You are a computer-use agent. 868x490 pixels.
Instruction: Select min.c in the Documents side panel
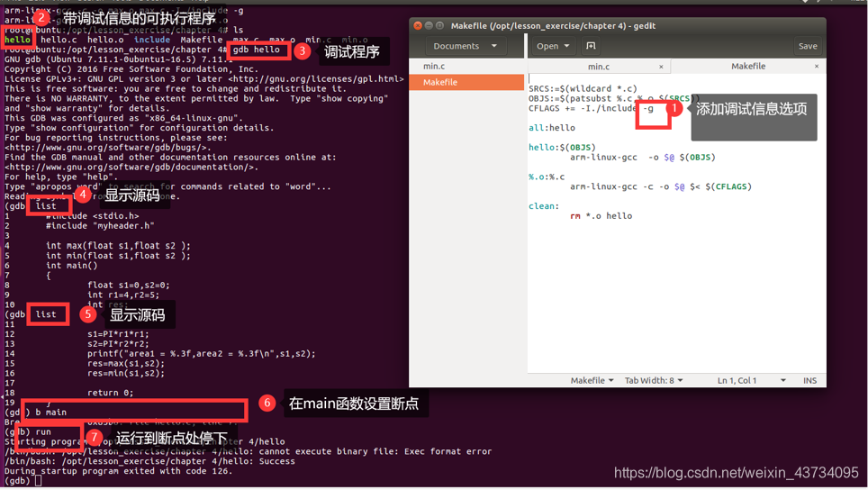coord(466,67)
